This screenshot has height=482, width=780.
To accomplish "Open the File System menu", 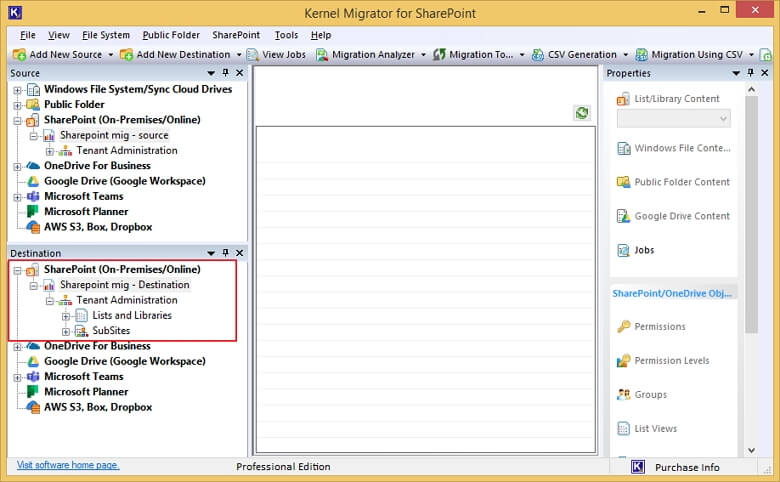I will click(x=106, y=35).
